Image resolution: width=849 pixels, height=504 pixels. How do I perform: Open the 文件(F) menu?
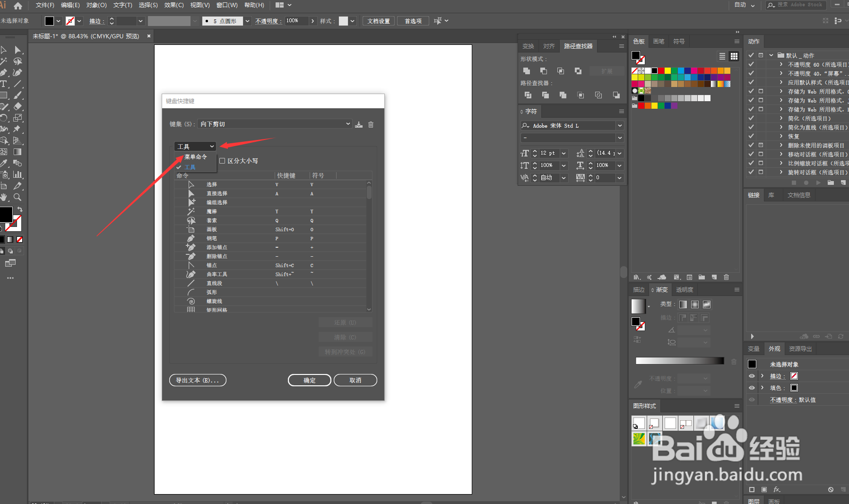(x=45, y=5)
